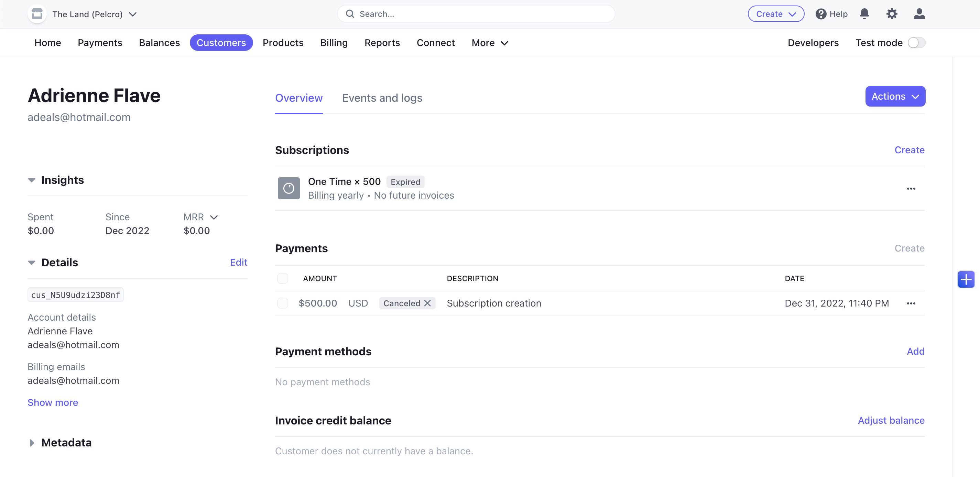
Task: Click the Search input field
Action: pyautogui.click(x=476, y=14)
